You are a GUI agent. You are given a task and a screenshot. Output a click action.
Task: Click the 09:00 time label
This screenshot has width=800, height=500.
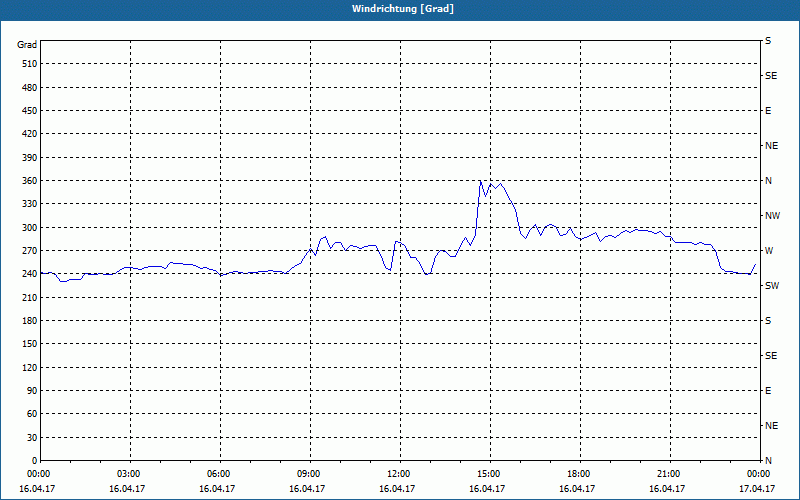tap(307, 474)
